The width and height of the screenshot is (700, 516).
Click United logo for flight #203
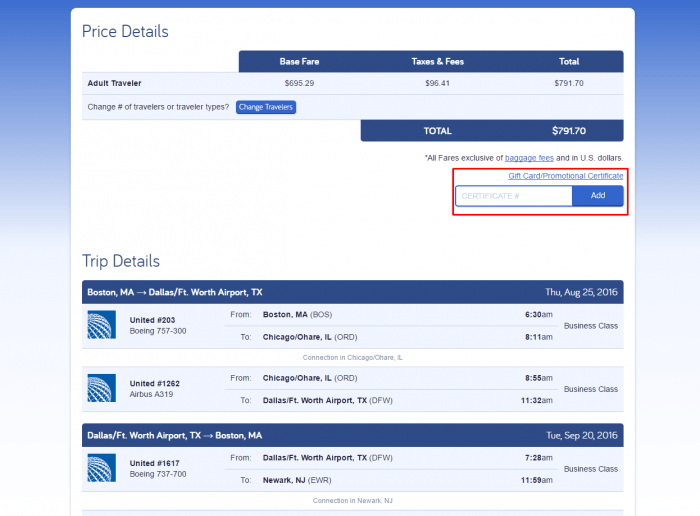(101, 325)
